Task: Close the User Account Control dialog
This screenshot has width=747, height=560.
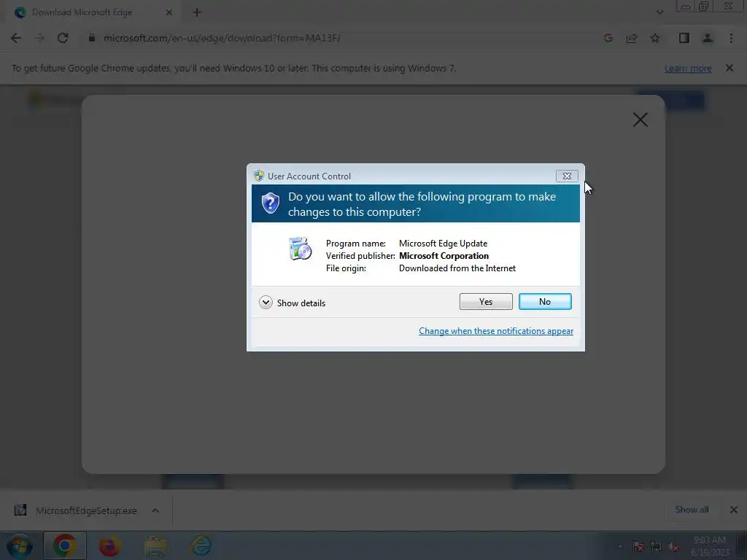Action: pyautogui.click(x=567, y=176)
